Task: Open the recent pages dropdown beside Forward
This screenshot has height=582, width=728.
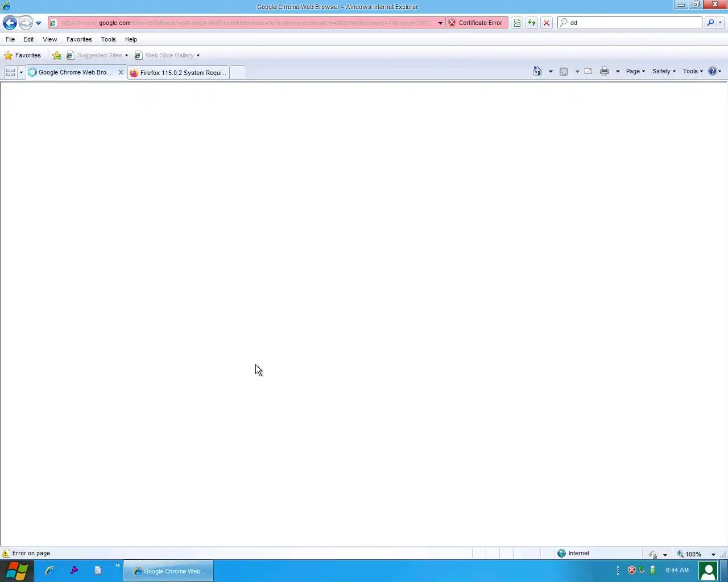Action: pyautogui.click(x=38, y=23)
